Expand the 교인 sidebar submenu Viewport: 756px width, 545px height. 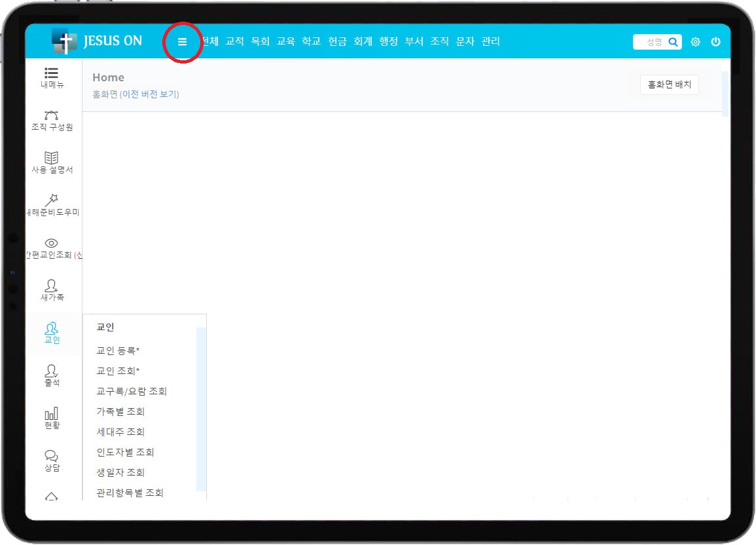[52, 333]
